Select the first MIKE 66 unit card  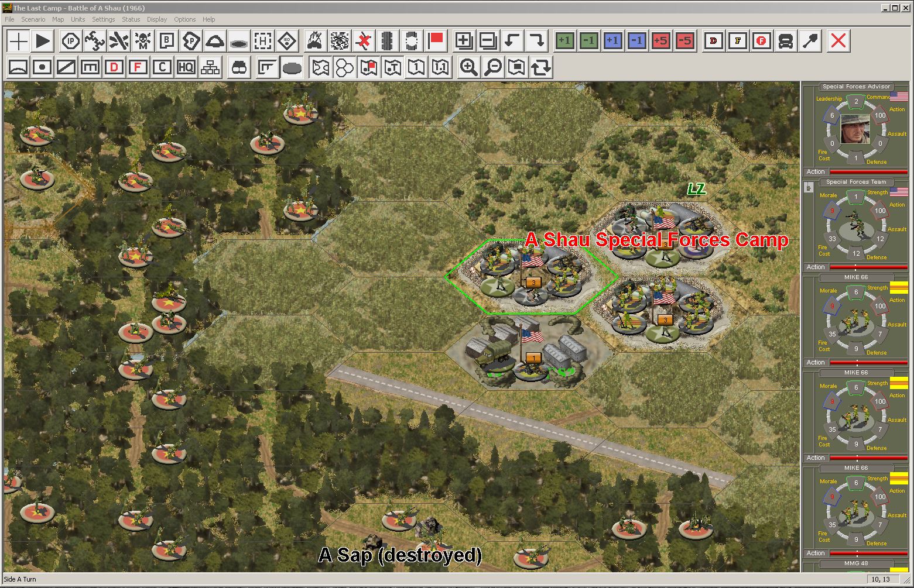click(855, 320)
